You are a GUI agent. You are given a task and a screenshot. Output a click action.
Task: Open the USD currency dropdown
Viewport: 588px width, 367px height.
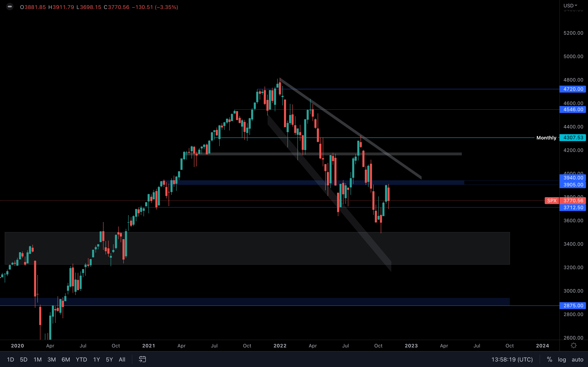570,5
